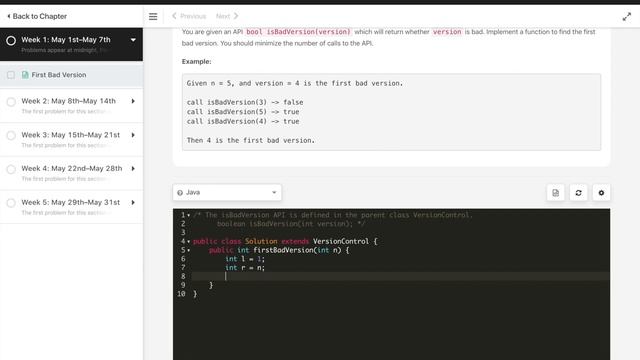Open the Java language dropdown
The height and width of the screenshot is (360, 640).
pos(227,193)
